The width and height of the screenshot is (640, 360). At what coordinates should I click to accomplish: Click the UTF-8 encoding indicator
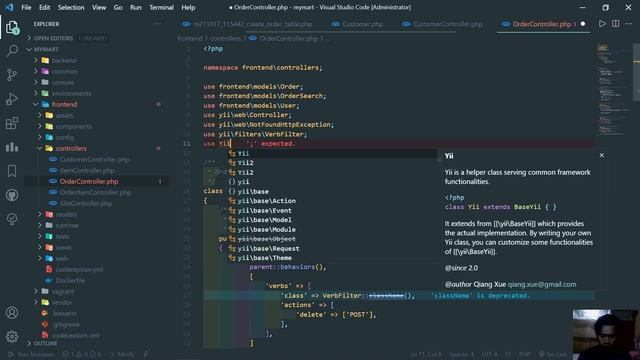(x=489, y=354)
